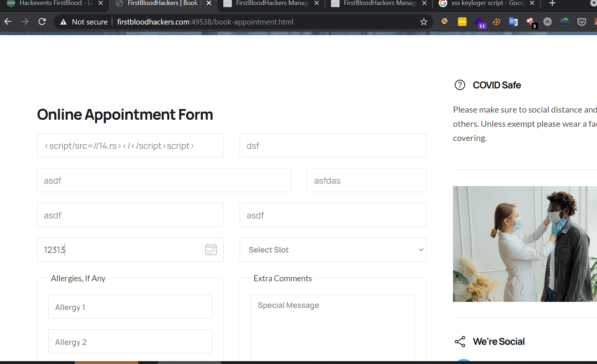Click the calendar icon in date field
Viewport: 597px width, 364px height.
pyautogui.click(x=211, y=250)
